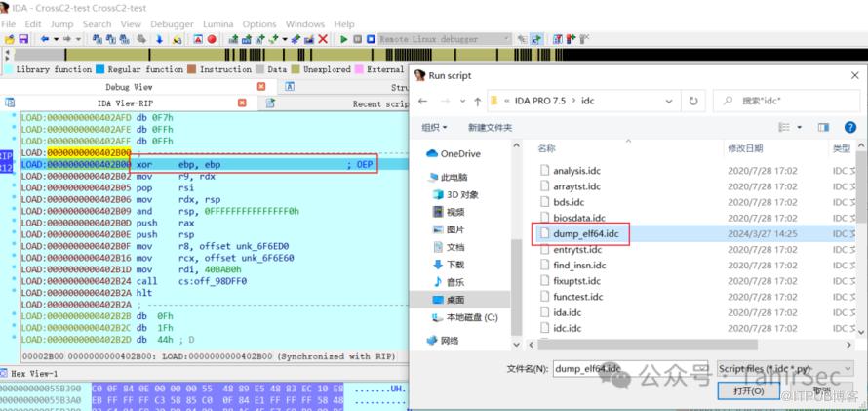Click the rightmost icon in IDA toolbar
Screen dimensions: 868x411
[584, 39]
